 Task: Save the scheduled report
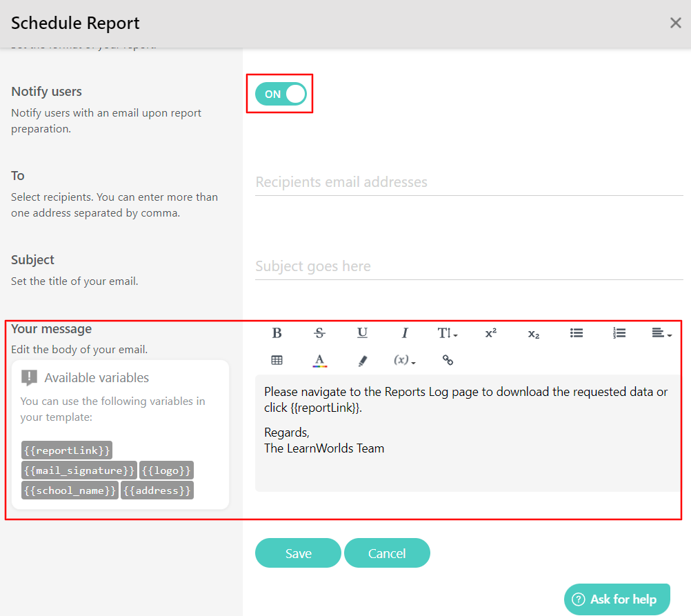click(x=298, y=553)
